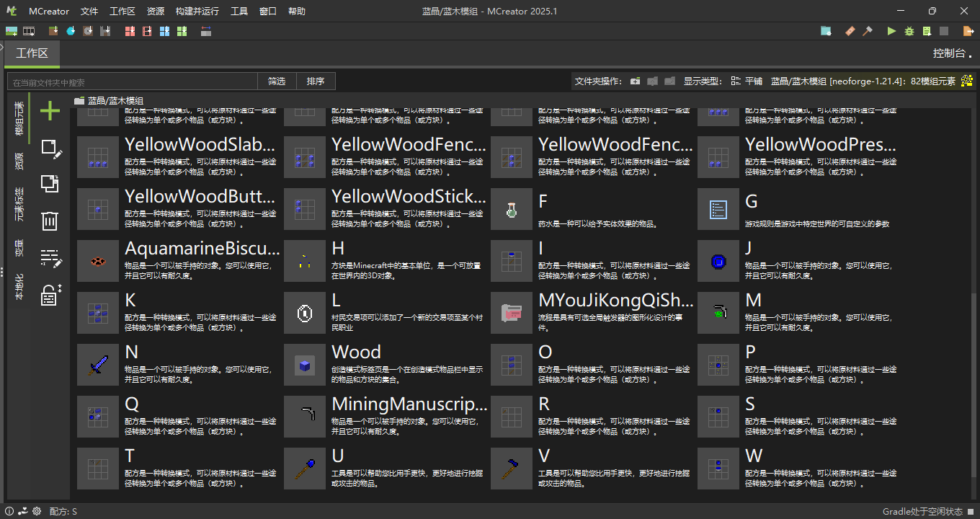The height and width of the screenshot is (519, 980).
Task: Select the MiningManuscrip... item element
Action: 386,416
